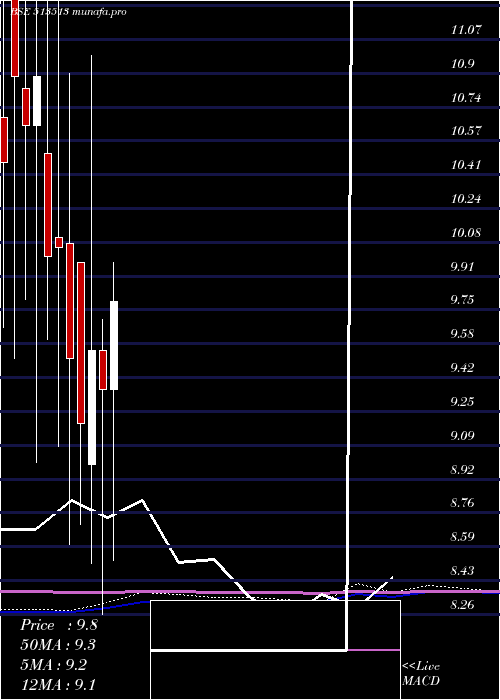Click the 10.41 price axis label
Screen dimensions: 500x700
pyautogui.click(x=467, y=165)
